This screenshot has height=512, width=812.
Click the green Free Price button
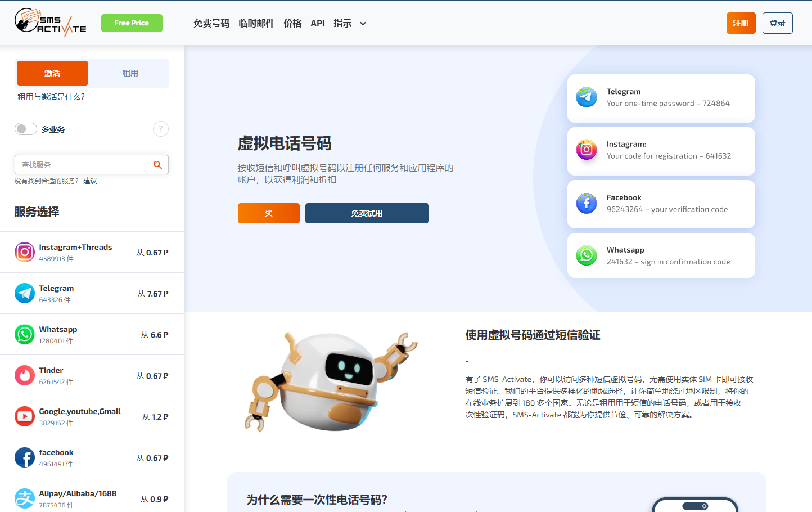(132, 23)
